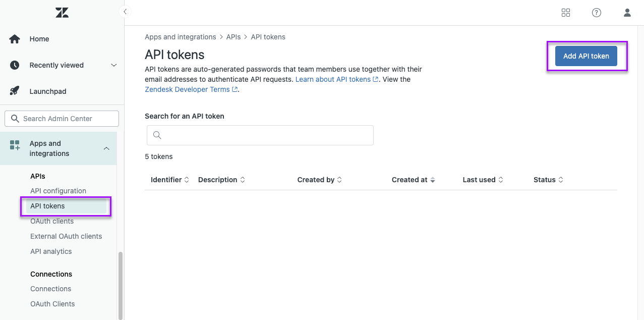
Task: Expand the Recently viewed section
Action: pos(113,65)
